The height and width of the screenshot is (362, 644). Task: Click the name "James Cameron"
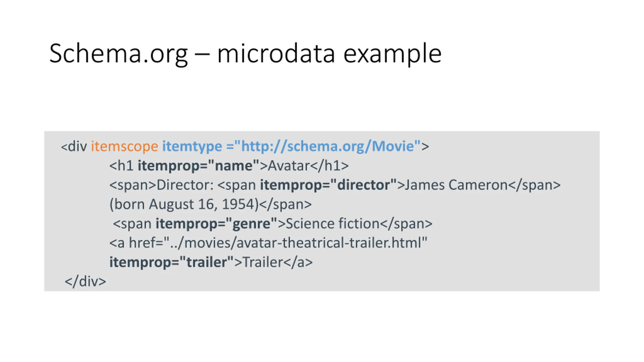[456, 185]
